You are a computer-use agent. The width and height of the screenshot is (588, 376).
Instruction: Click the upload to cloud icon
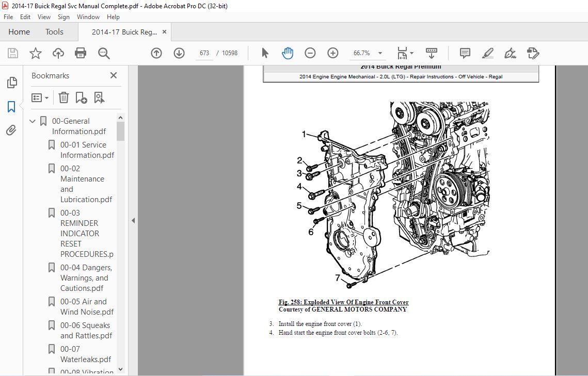point(58,53)
